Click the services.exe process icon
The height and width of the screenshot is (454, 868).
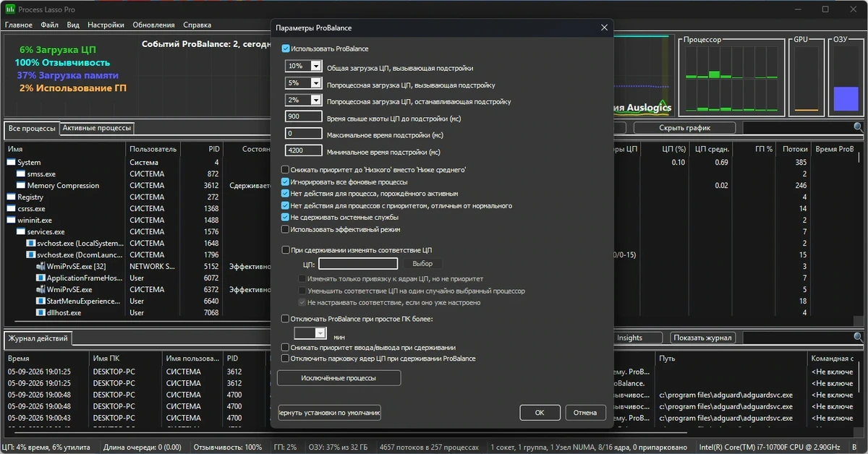coord(21,232)
